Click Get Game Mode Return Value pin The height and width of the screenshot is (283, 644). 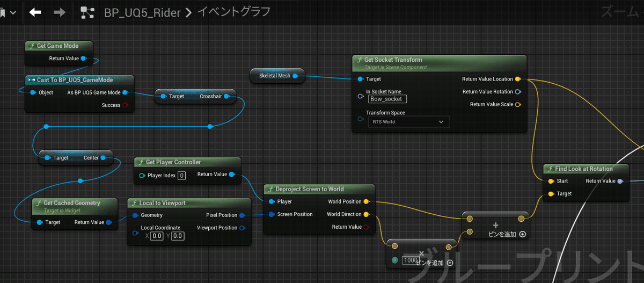pos(83,59)
